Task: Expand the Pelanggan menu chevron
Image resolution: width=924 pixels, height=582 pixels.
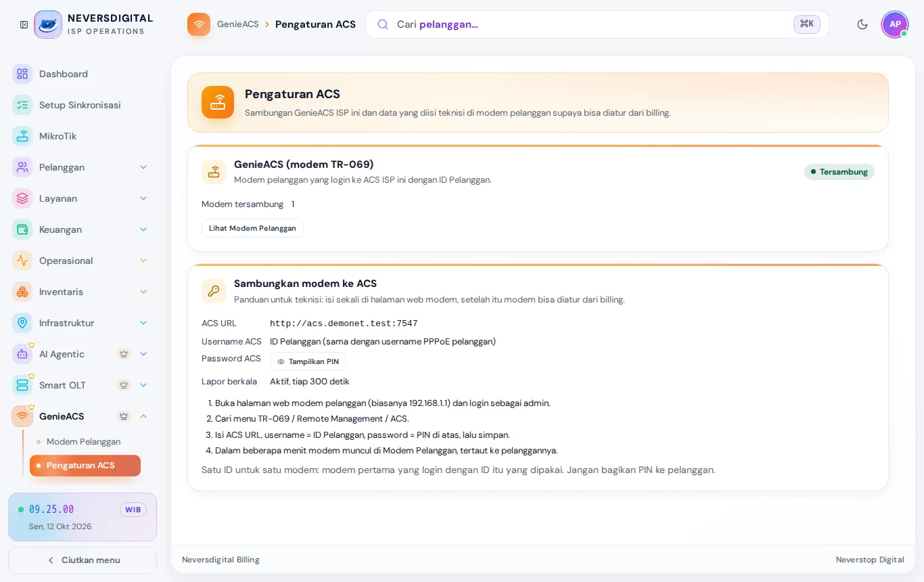Action: [143, 167]
